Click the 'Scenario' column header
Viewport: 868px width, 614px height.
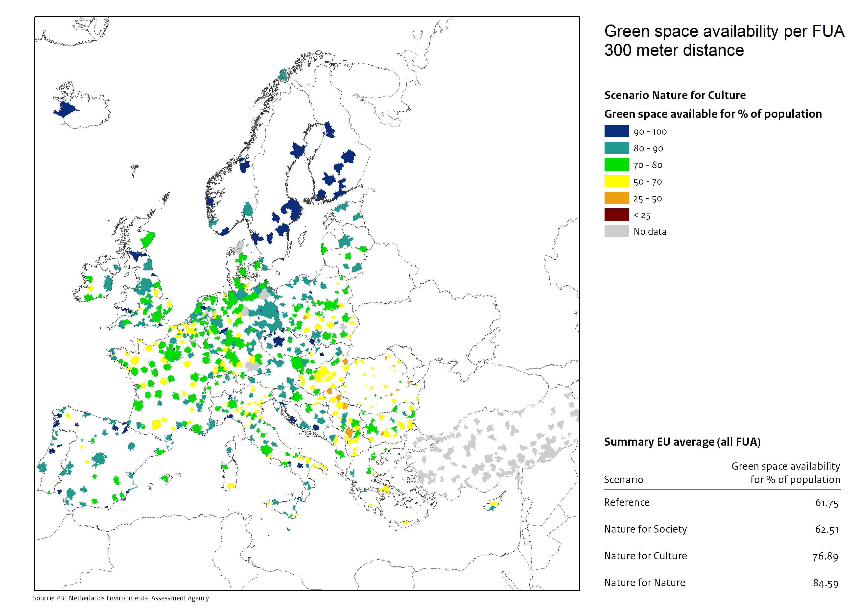[x=623, y=479]
